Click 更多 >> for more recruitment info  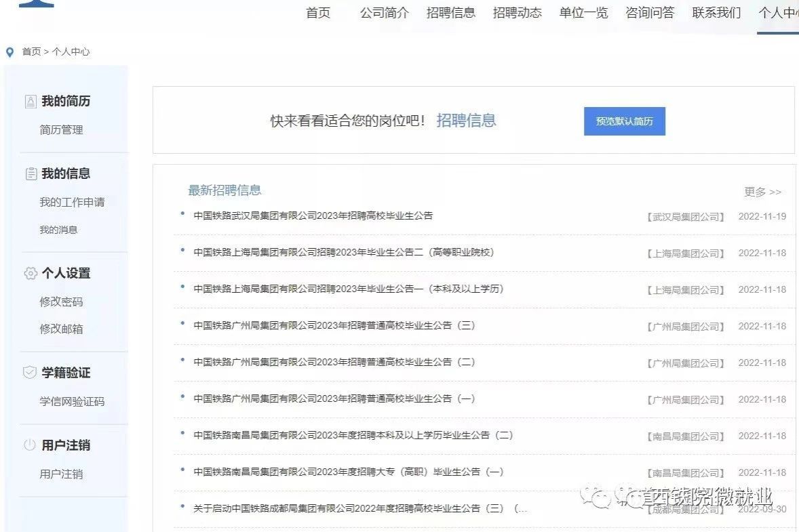[x=762, y=192]
